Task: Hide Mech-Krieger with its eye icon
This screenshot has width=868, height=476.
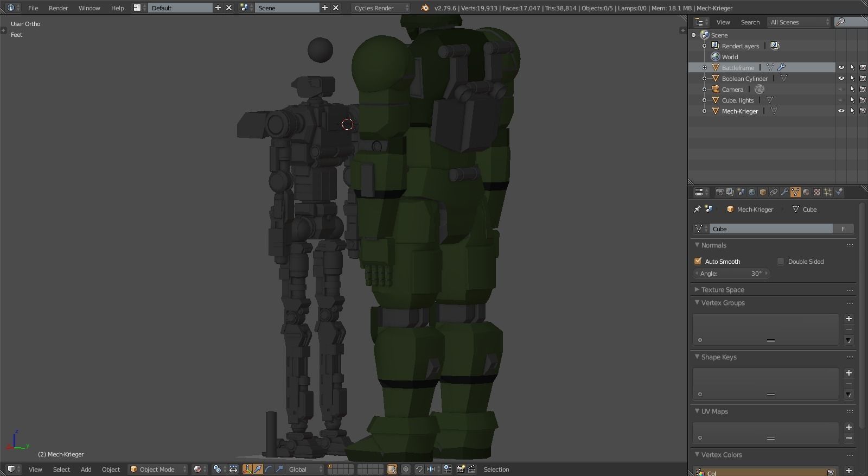Action: pos(841,111)
